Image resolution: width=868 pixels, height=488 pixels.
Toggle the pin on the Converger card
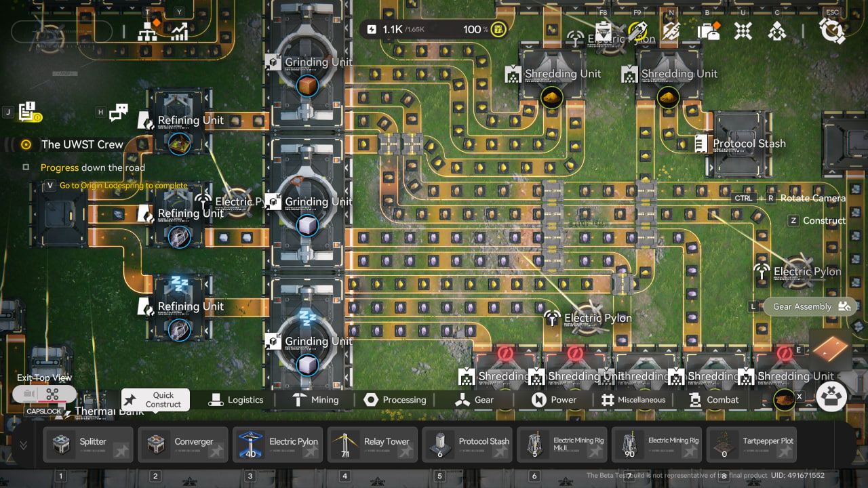click(217, 451)
